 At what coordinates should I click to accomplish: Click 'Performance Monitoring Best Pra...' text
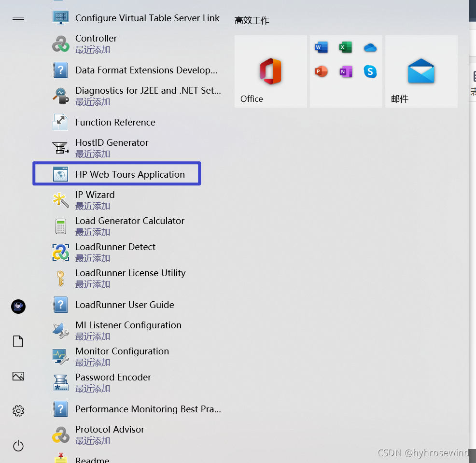(148, 409)
